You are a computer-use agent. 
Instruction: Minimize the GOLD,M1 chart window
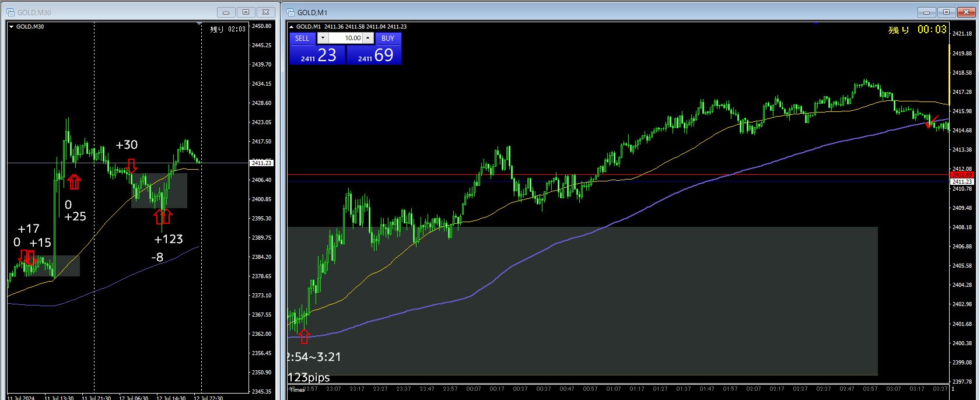(926, 12)
